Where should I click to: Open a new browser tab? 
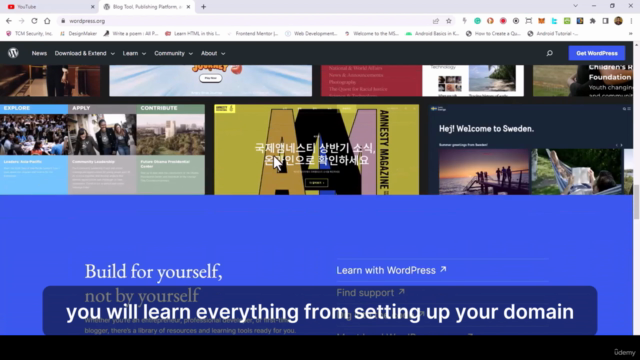point(203,7)
